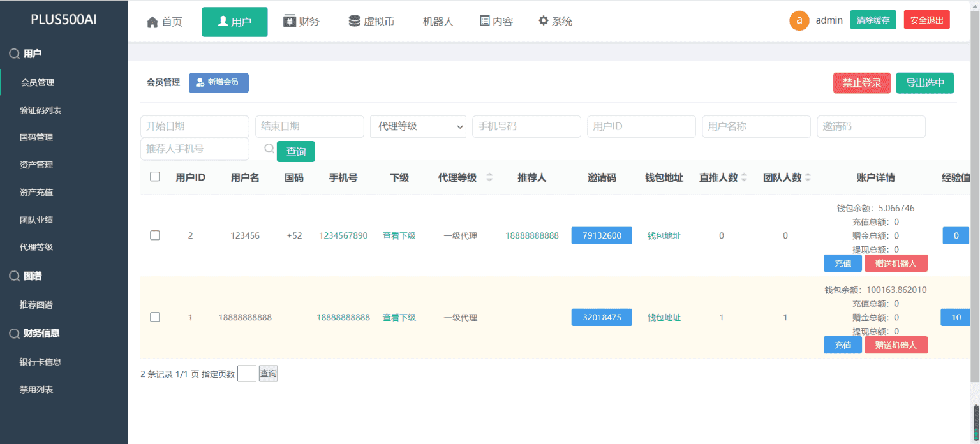The height and width of the screenshot is (444, 980).
Task: Focus the 手机号码 input field
Action: click(526, 126)
